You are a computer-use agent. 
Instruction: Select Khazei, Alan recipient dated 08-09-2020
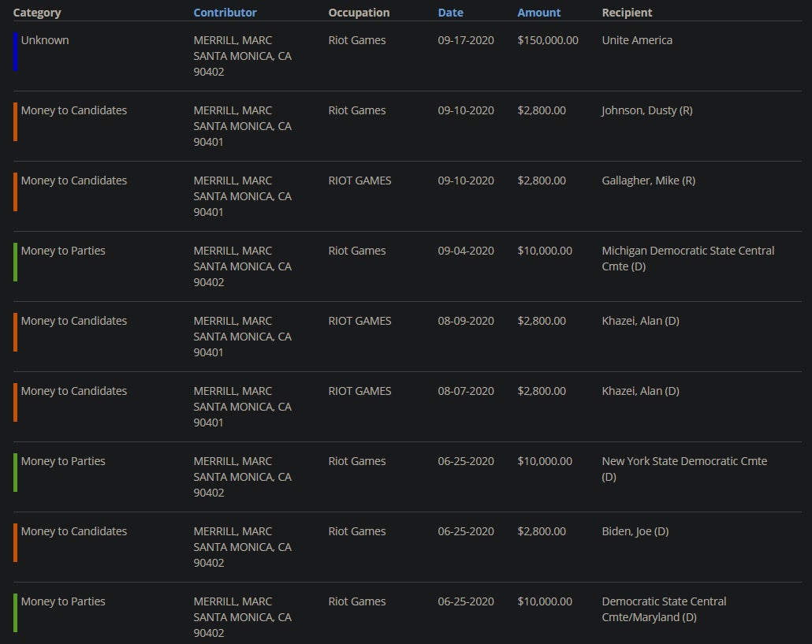640,321
